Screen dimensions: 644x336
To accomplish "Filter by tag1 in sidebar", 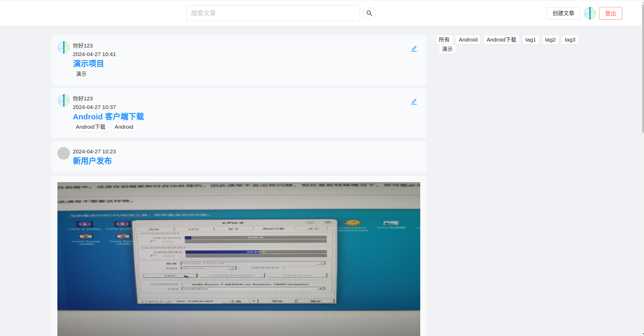I will 531,40.
